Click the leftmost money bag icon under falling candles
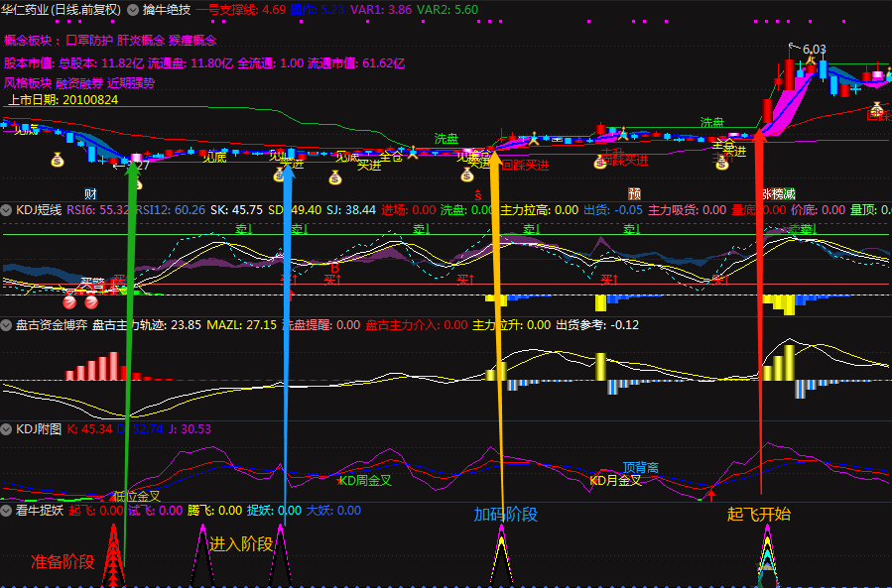The image size is (892, 588). coord(58,160)
